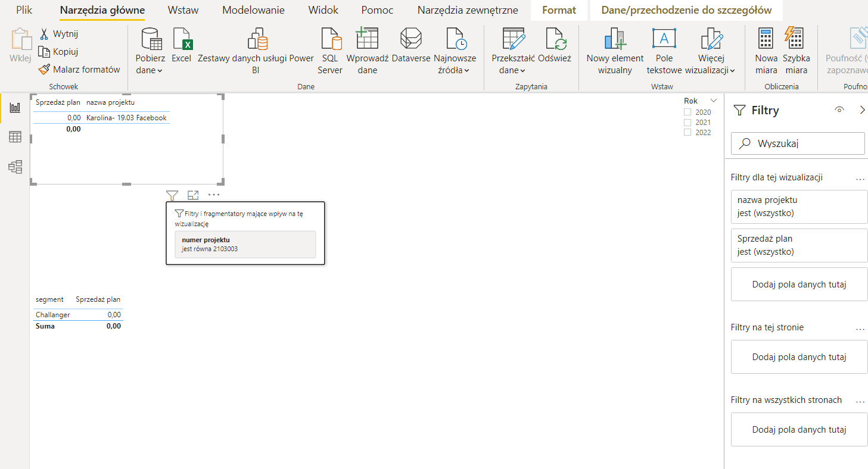Image resolution: width=868 pixels, height=469 pixels.
Task: Click Dodaj pola danych under visual filters
Action: [799, 284]
